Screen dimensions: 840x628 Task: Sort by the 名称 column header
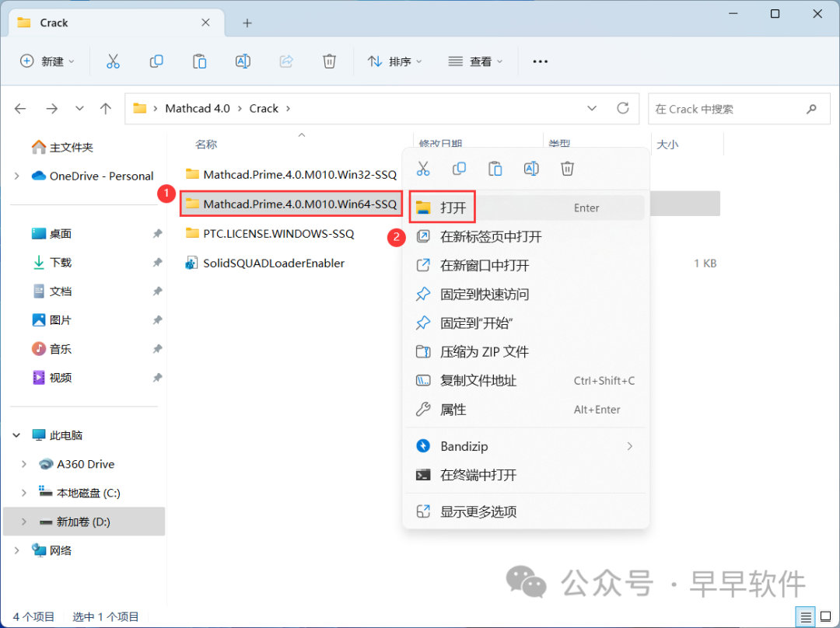[206, 145]
